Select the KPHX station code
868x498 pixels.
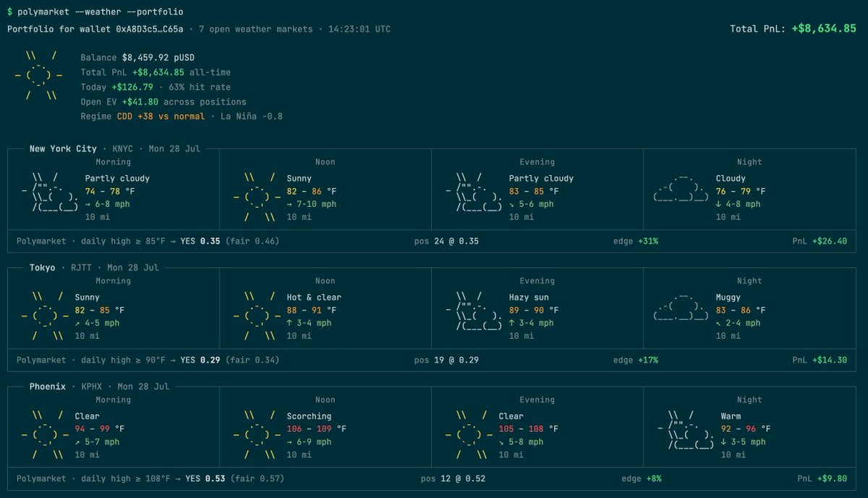coord(93,387)
